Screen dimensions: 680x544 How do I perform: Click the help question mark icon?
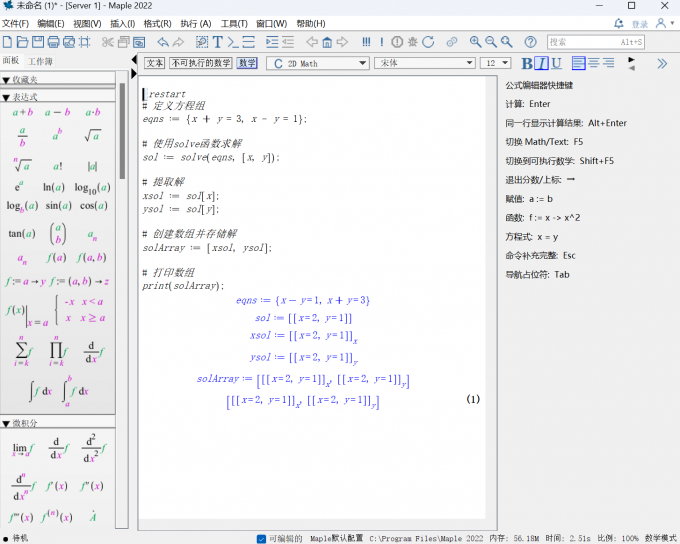(x=530, y=41)
